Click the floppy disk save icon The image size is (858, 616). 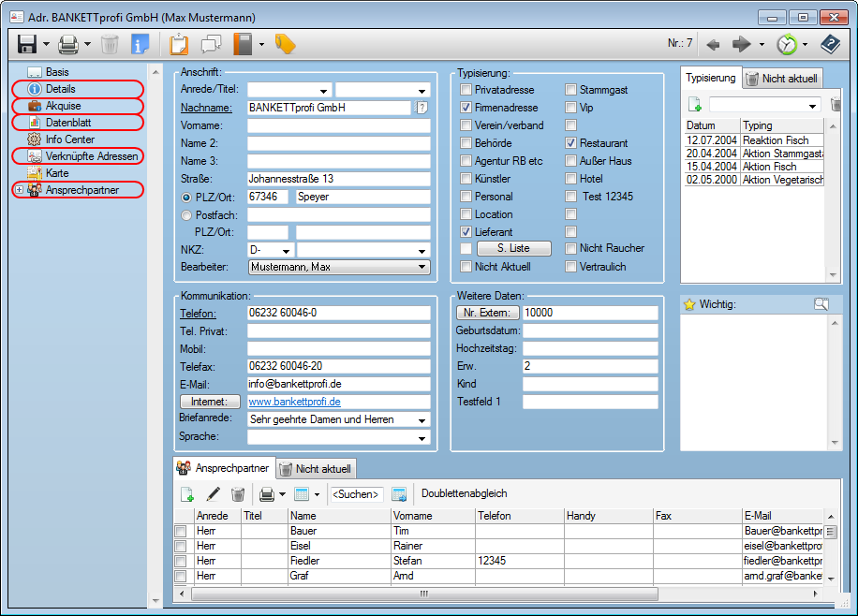point(26,44)
